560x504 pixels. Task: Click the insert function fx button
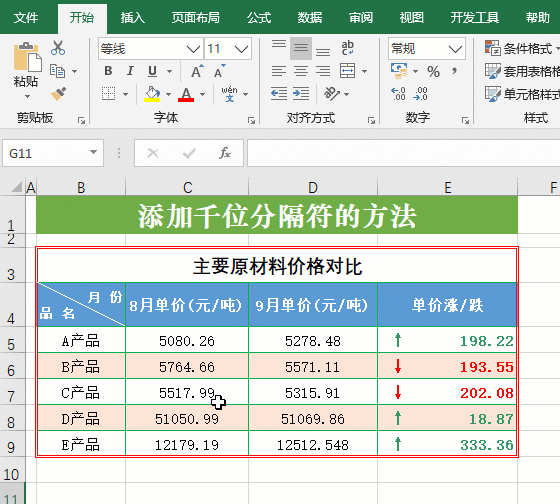(x=225, y=153)
